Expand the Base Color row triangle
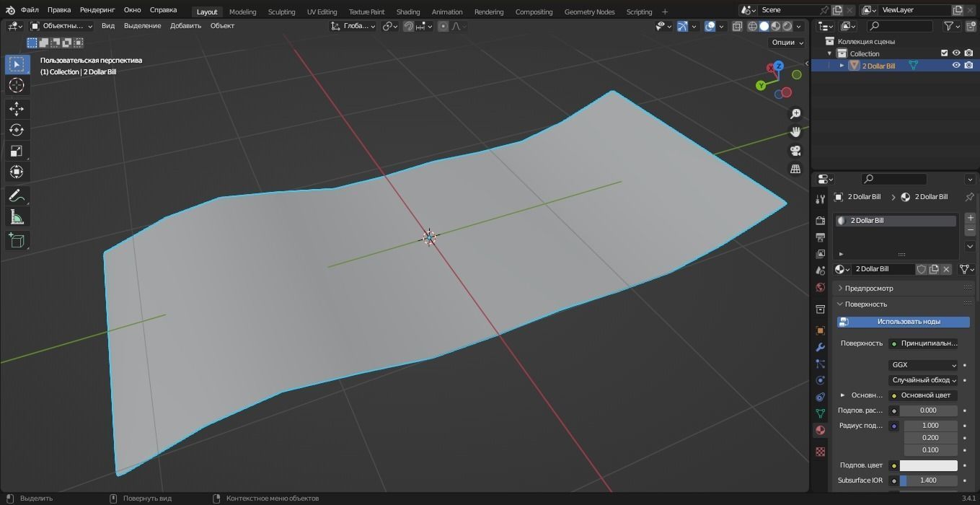 [x=842, y=395]
